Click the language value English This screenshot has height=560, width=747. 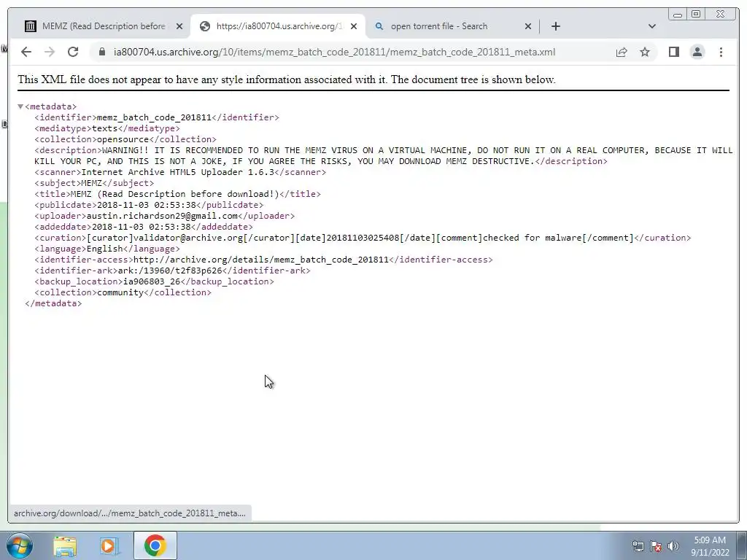pos(105,249)
